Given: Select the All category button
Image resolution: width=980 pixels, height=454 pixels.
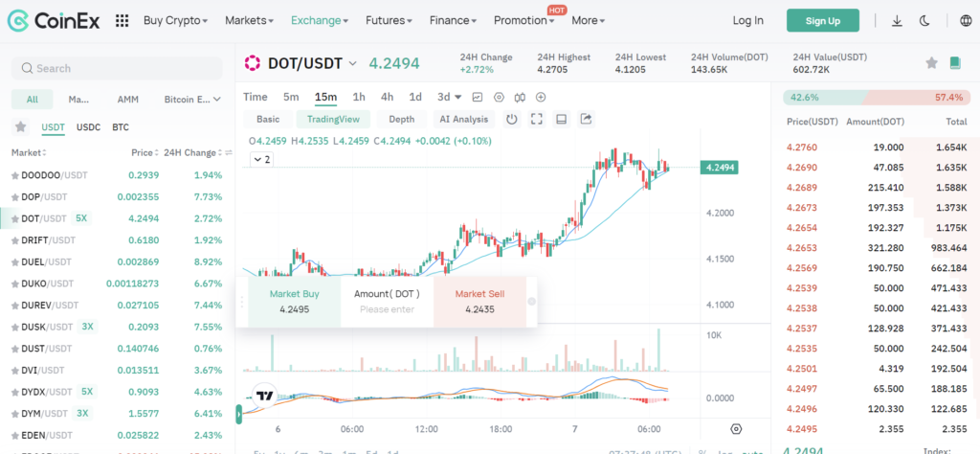Looking at the screenshot, I should click(32, 100).
